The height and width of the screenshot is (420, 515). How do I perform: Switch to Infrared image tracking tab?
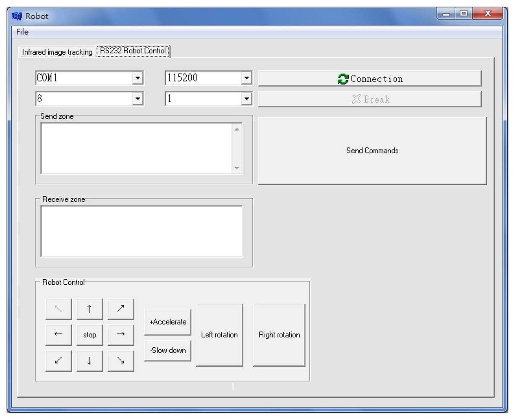[x=57, y=52]
